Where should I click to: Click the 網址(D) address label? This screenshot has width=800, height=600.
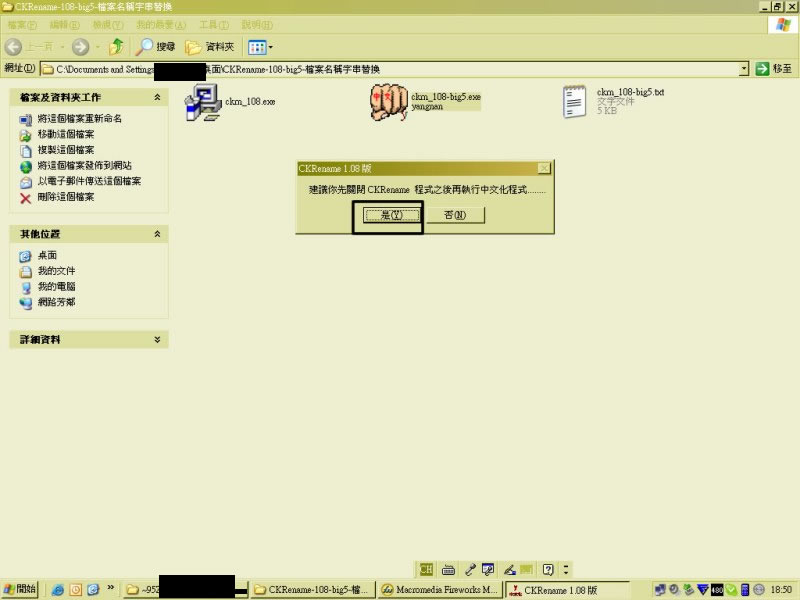[20, 68]
